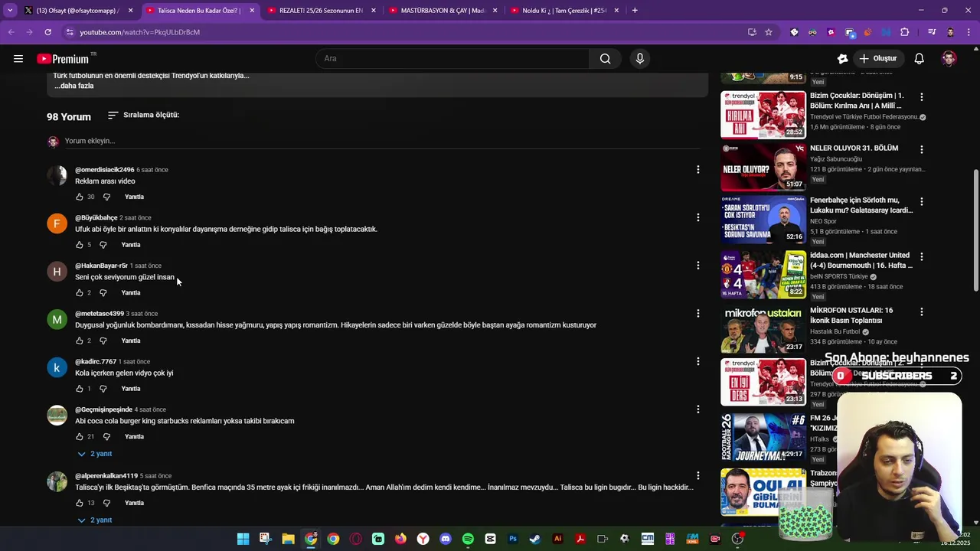Viewport: 980px width, 551px height.
Task: Open Chrome extensions puzzle icon
Action: [x=905, y=32]
